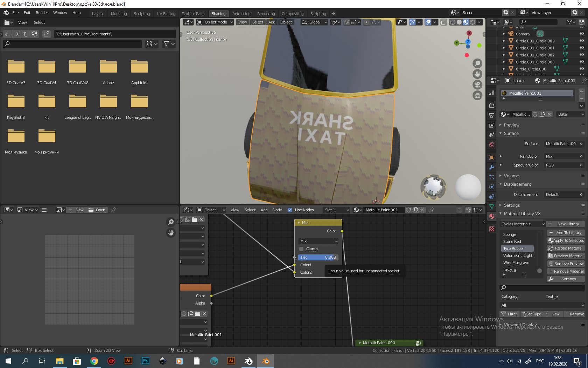This screenshot has height=368, width=588.
Task: Expand the Preview panel
Action: [x=511, y=125]
